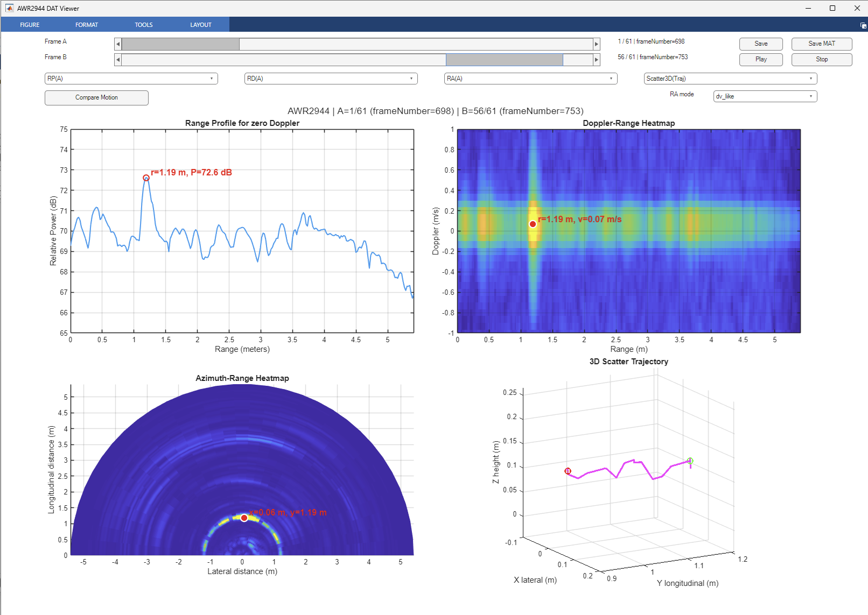This screenshot has width=868, height=615.
Task: Open the LAYOUT tab
Action: pos(201,25)
